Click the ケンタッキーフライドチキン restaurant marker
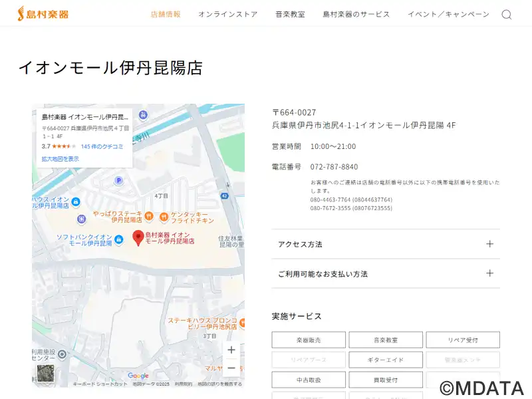Viewport: 532px width, 399px height. click(x=164, y=217)
